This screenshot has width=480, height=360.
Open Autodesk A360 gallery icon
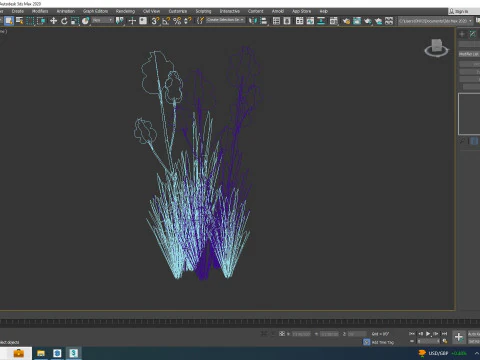tap(389, 21)
